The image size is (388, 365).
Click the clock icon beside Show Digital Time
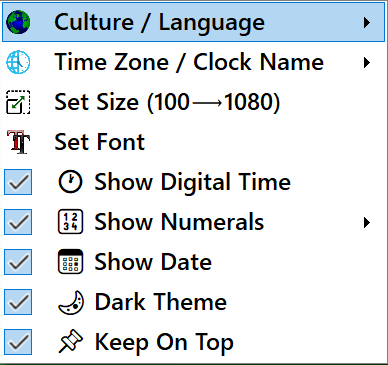70,182
